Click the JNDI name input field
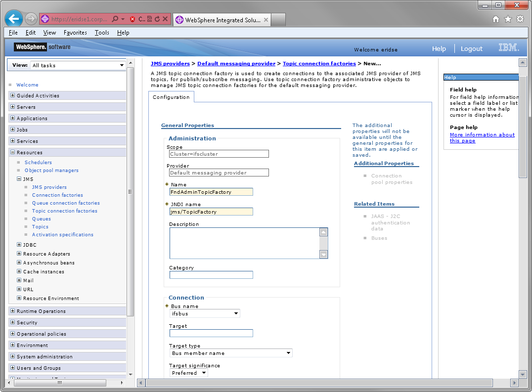 211,212
